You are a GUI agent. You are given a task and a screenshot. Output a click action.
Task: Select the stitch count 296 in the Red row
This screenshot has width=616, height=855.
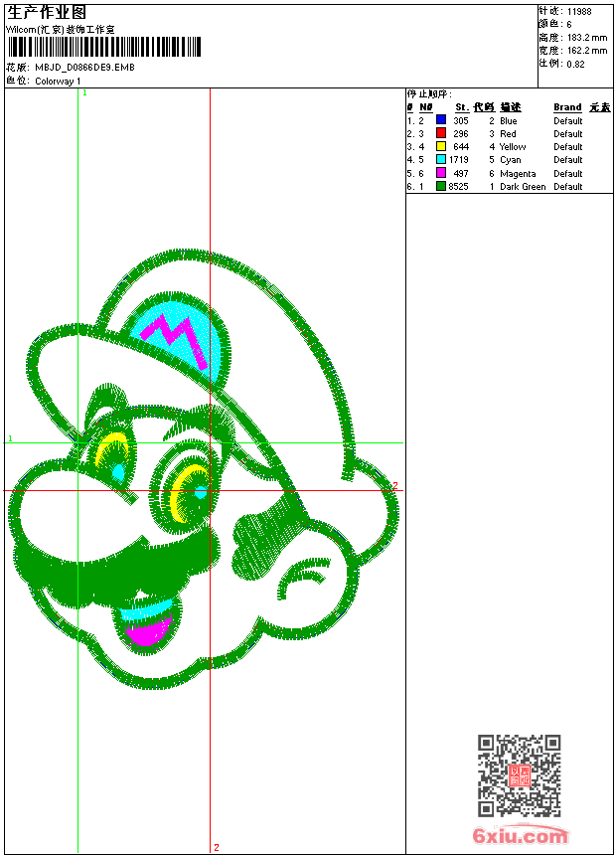coord(461,134)
